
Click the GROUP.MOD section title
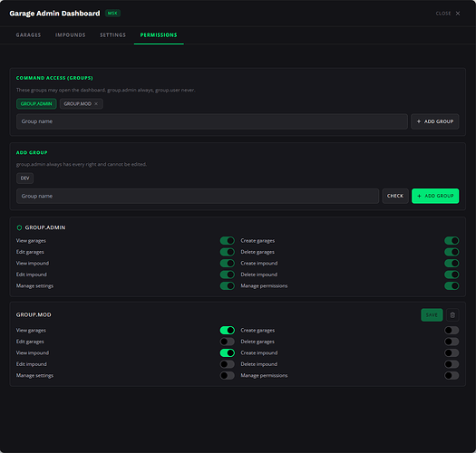pyautogui.click(x=34, y=315)
